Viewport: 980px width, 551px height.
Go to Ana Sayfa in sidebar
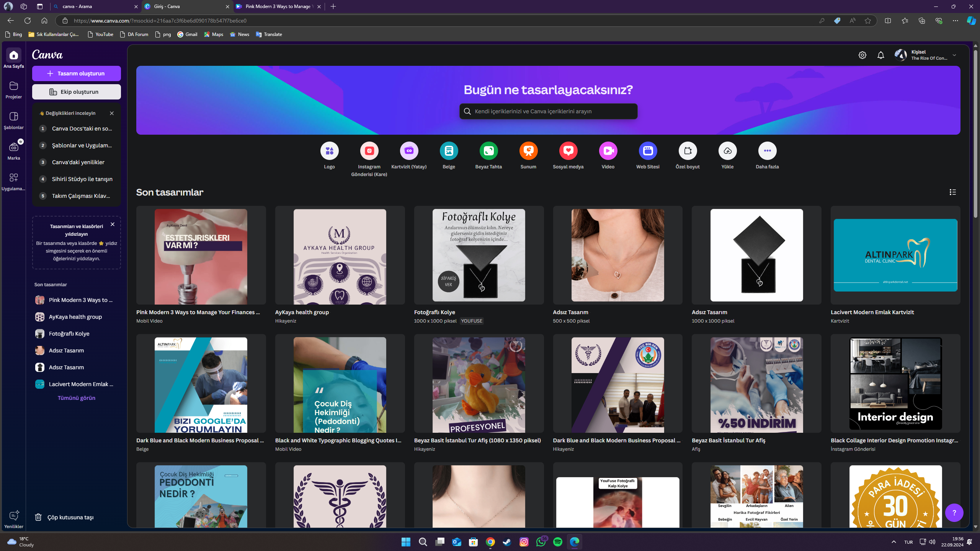coord(13,59)
